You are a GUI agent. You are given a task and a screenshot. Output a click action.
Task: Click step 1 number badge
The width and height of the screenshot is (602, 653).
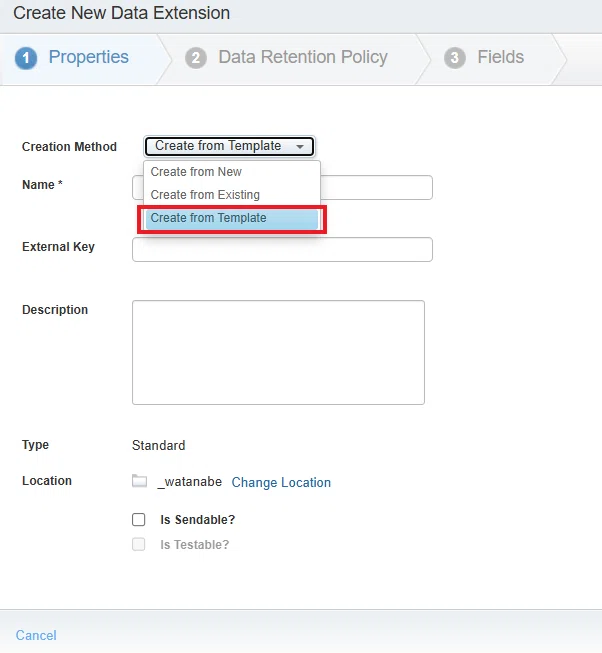click(x=26, y=58)
